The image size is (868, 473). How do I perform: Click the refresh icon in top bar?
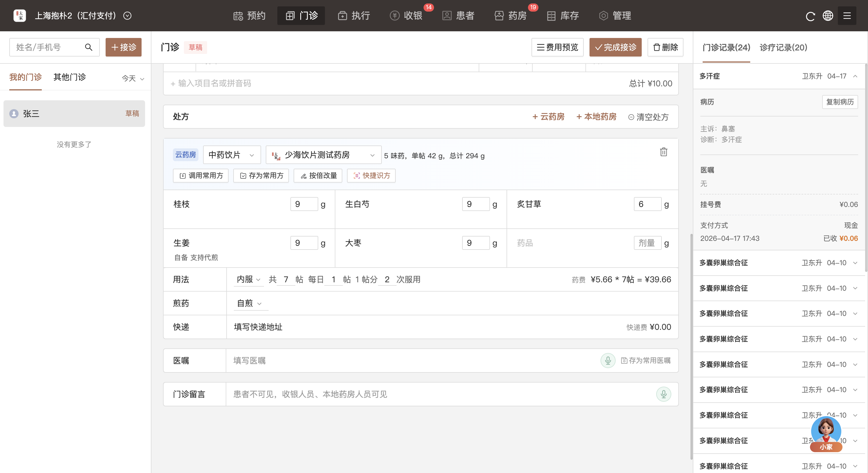point(810,16)
